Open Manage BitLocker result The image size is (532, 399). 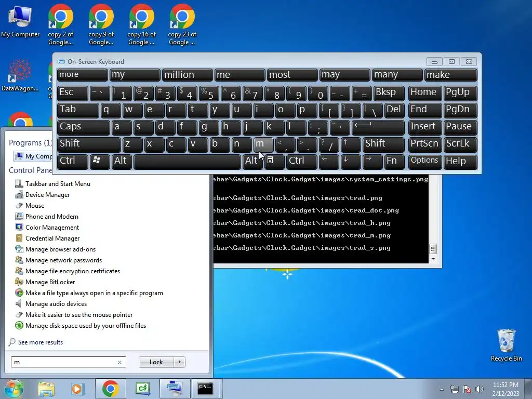(45, 282)
